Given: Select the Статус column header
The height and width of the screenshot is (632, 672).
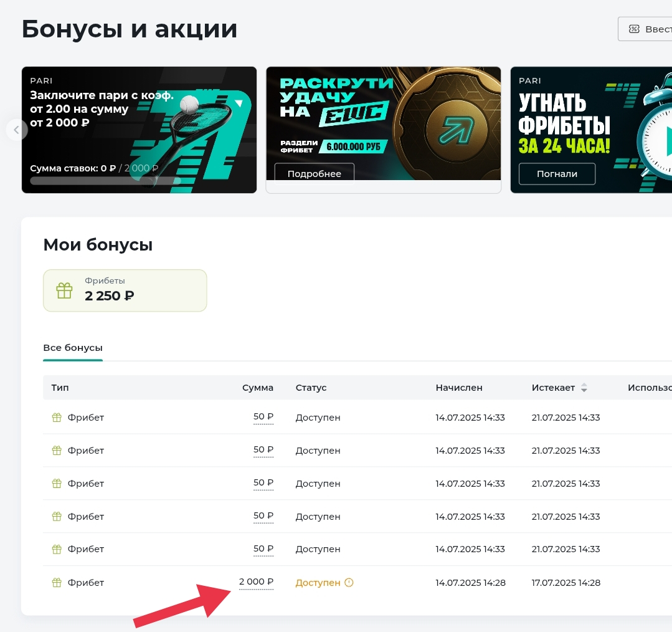Looking at the screenshot, I should [310, 388].
